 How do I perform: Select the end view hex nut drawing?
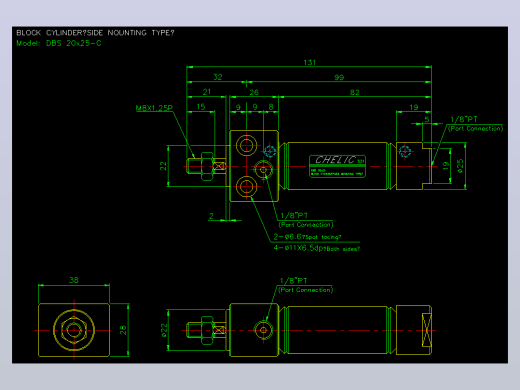[x=74, y=330]
